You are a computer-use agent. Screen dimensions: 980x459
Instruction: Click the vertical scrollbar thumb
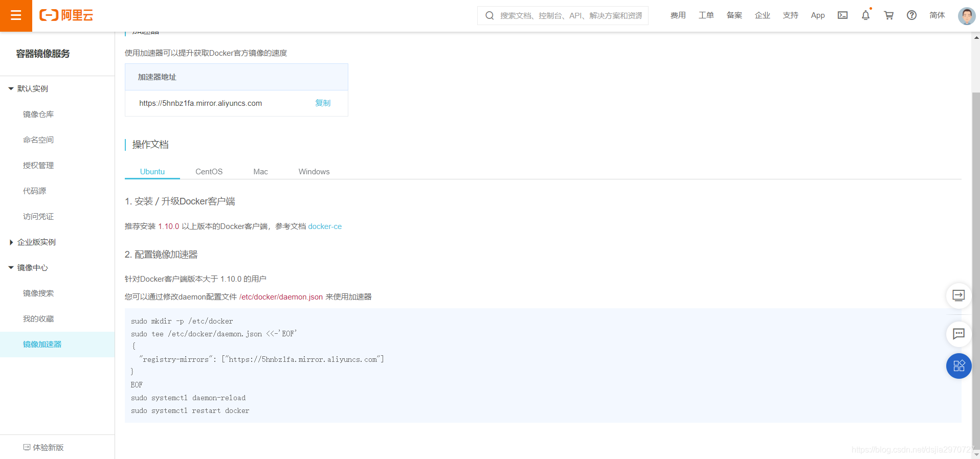coord(976,271)
